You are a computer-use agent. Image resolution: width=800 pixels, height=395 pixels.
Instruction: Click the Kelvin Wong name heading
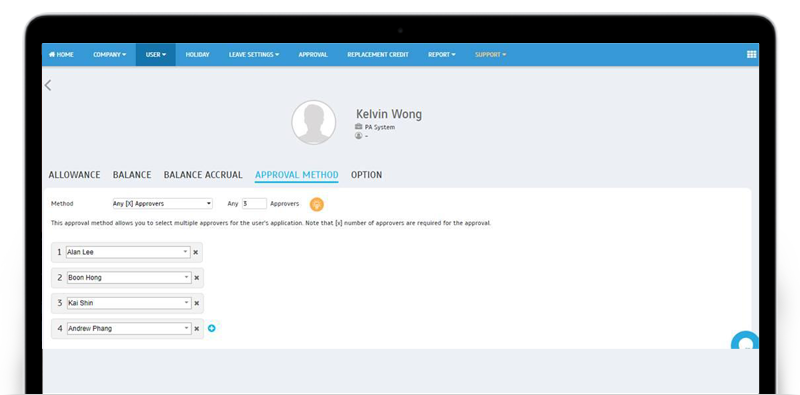coord(389,114)
